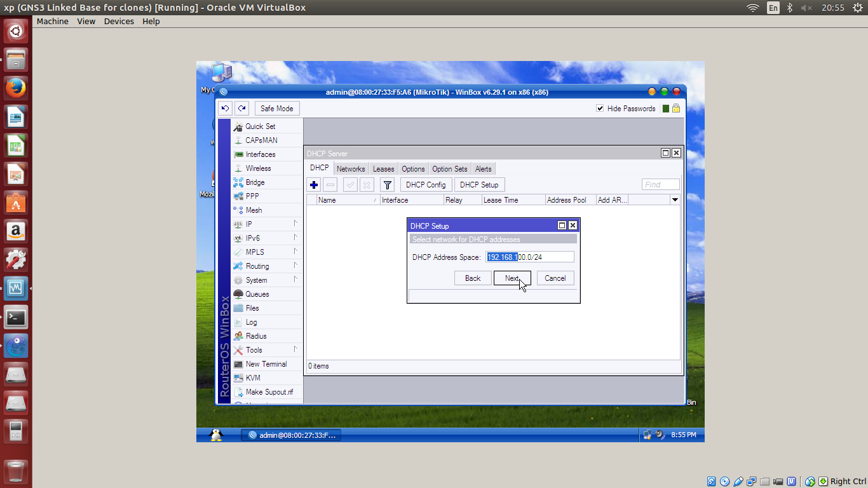Click the yellow padlock icon in WinBox
This screenshot has height=488, width=868.
pos(676,109)
